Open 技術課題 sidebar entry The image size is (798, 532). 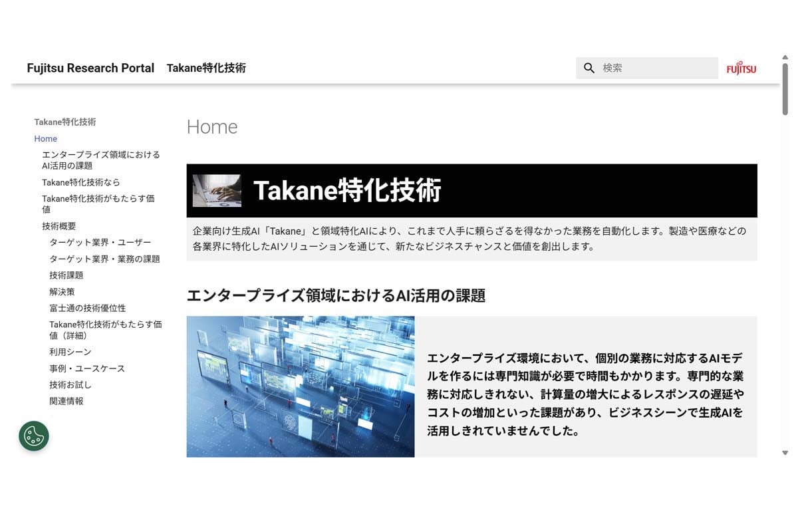pyautogui.click(x=66, y=275)
